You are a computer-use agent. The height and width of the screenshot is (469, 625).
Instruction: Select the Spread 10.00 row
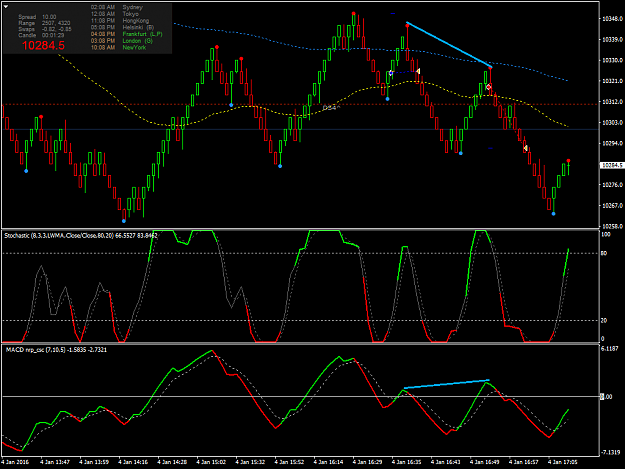coord(37,17)
